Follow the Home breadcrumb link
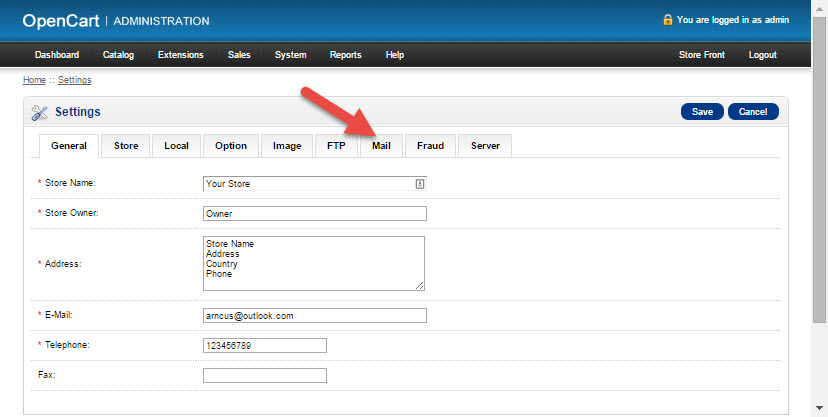828x417 pixels. (x=34, y=80)
